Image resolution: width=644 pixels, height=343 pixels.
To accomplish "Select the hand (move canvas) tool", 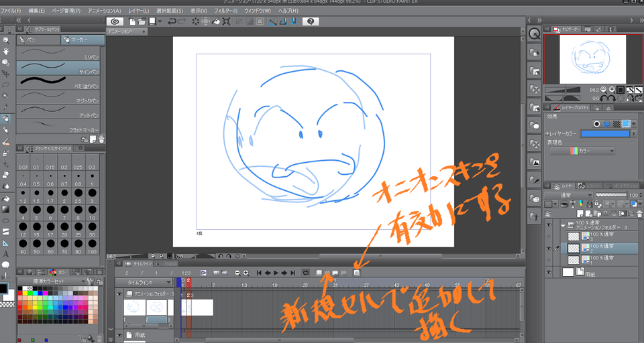I will [5, 51].
